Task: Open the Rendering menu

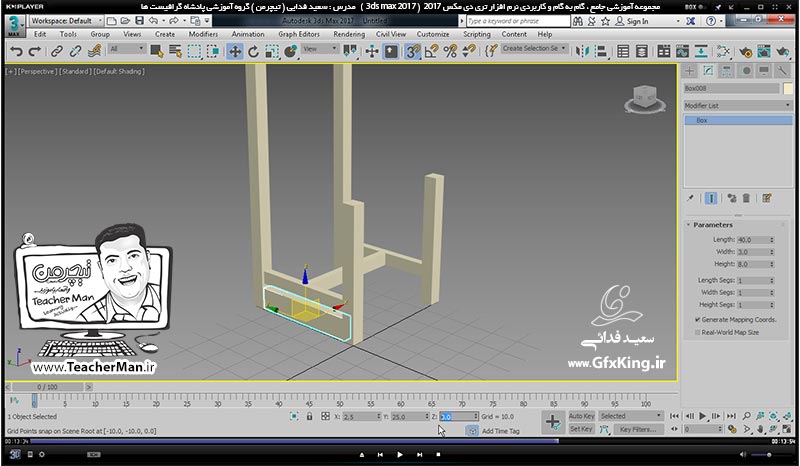Action: coord(349,34)
